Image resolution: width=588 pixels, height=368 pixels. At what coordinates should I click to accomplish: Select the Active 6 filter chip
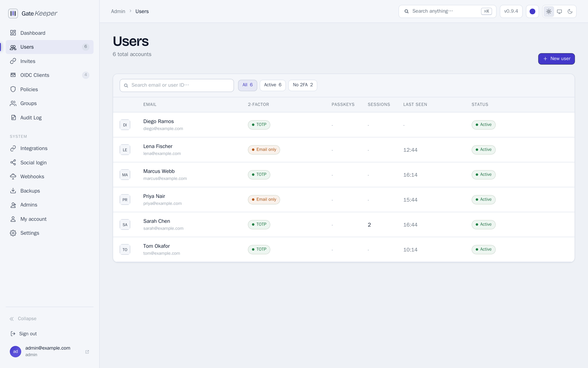click(x=273, y=85)
